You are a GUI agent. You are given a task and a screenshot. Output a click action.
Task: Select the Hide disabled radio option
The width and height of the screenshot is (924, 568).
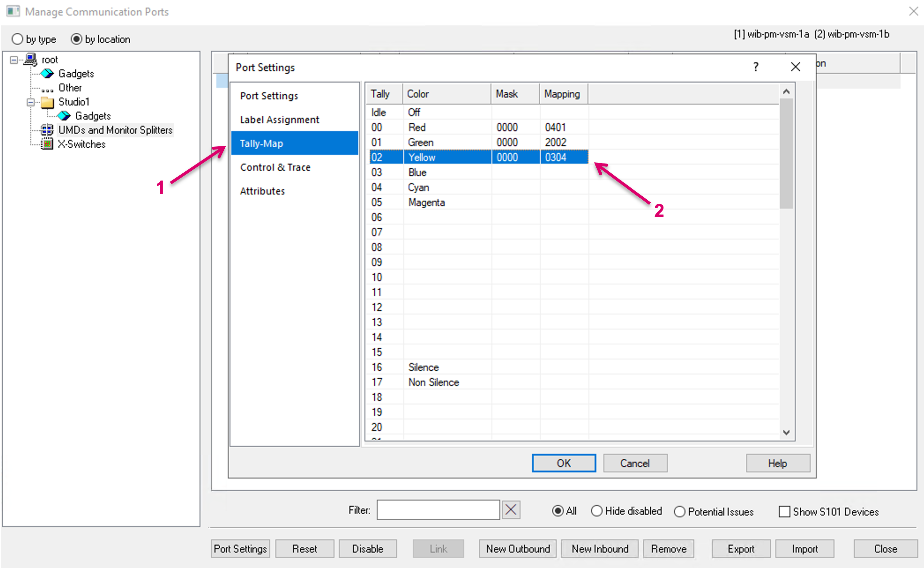[596, 511]
